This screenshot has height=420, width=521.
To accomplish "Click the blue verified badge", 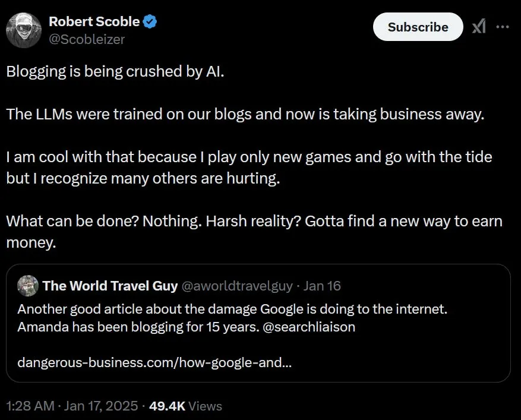I will point(150,22).
